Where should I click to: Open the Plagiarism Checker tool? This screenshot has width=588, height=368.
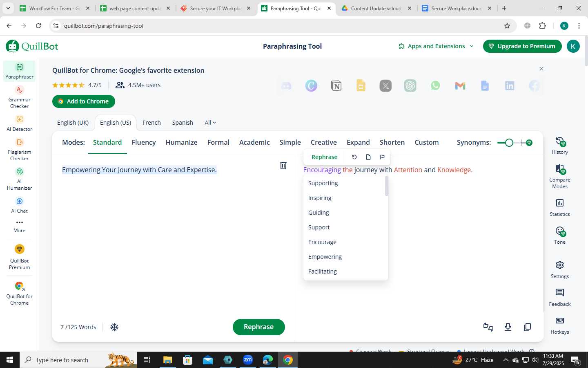pos(19,150)
